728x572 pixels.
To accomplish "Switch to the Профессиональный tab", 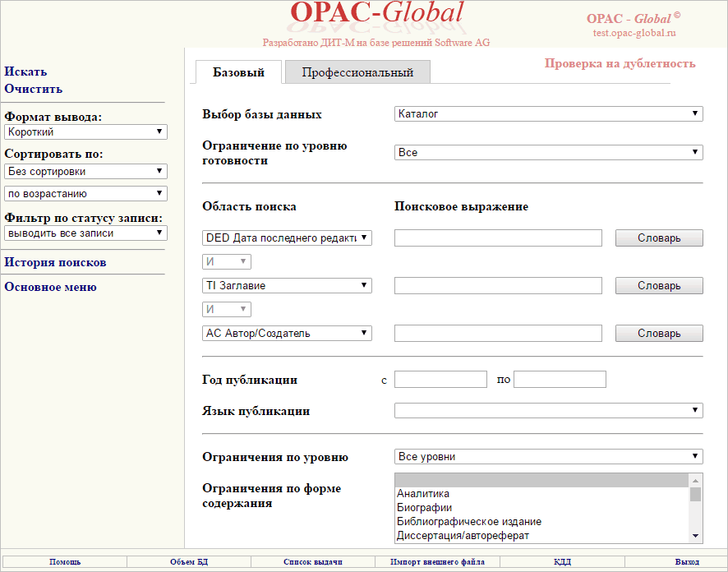I will click(x=357, y=72).
